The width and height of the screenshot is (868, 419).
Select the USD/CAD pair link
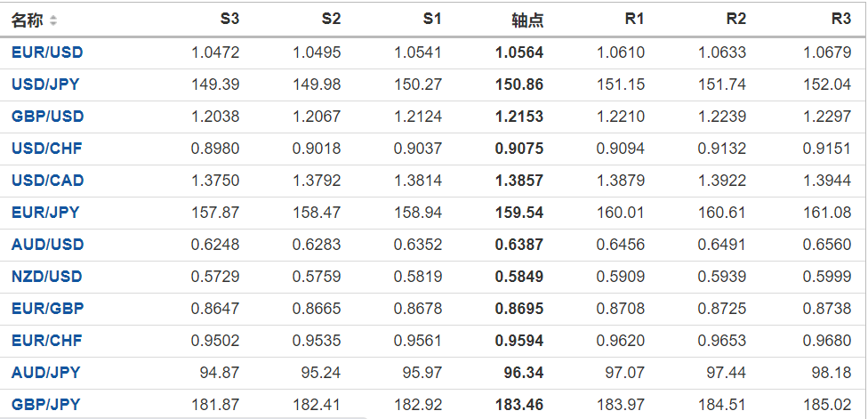(48, 181)
